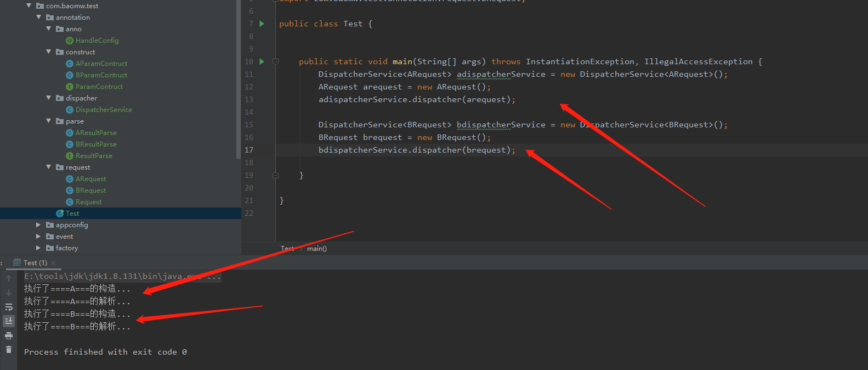Click the adispatcherService variable on line 11
The height and width of the screenshot is (370, 868).
coord(501,74)
